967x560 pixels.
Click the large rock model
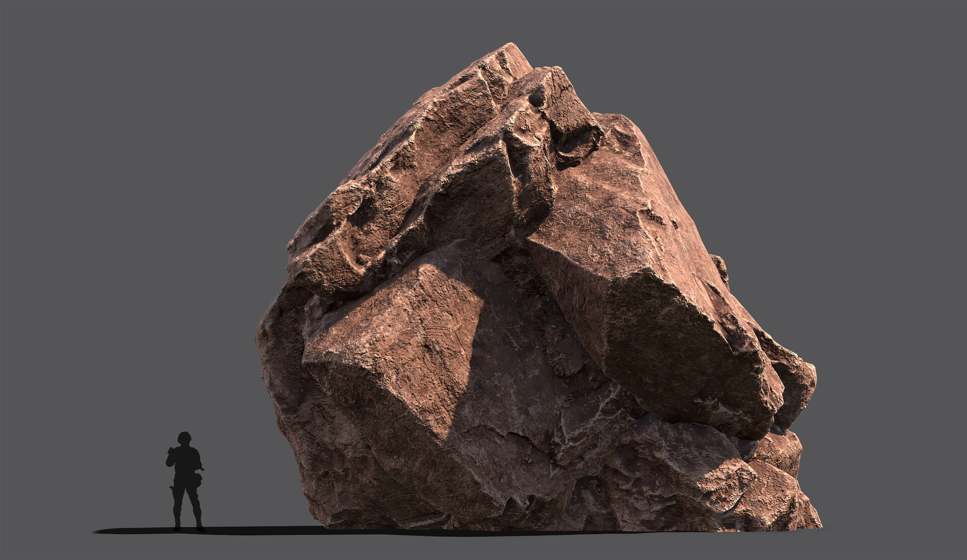tap(529, 302)
